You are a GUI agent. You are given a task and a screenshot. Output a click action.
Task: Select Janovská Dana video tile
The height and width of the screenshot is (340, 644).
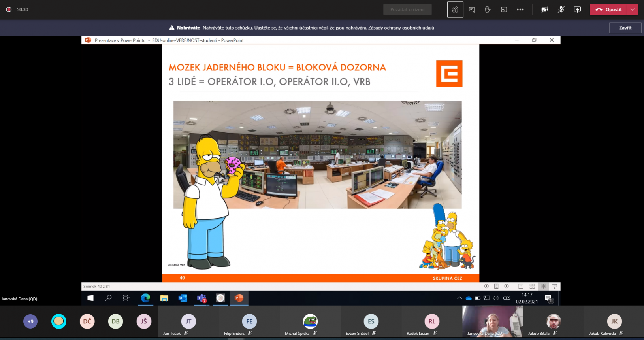493,322
